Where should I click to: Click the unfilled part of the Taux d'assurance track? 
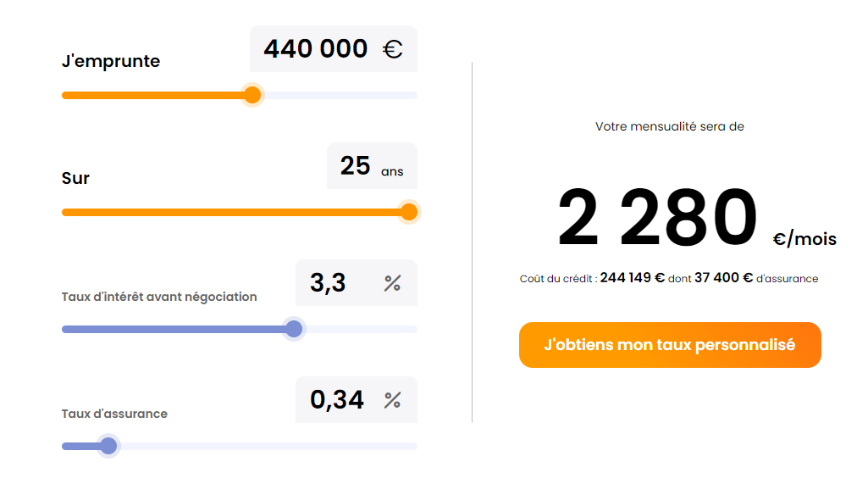263,446
